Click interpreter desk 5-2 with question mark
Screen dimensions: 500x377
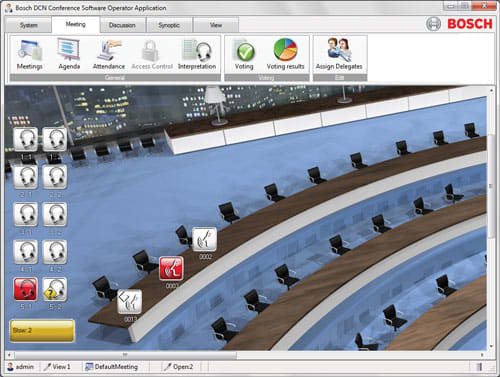coord(55,289)
